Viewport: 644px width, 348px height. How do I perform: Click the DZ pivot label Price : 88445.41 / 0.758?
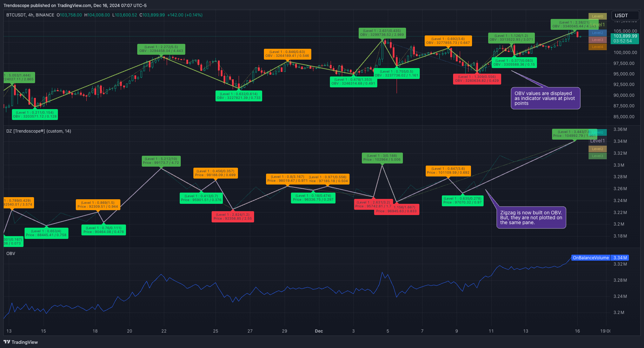[x=46, y=233]
